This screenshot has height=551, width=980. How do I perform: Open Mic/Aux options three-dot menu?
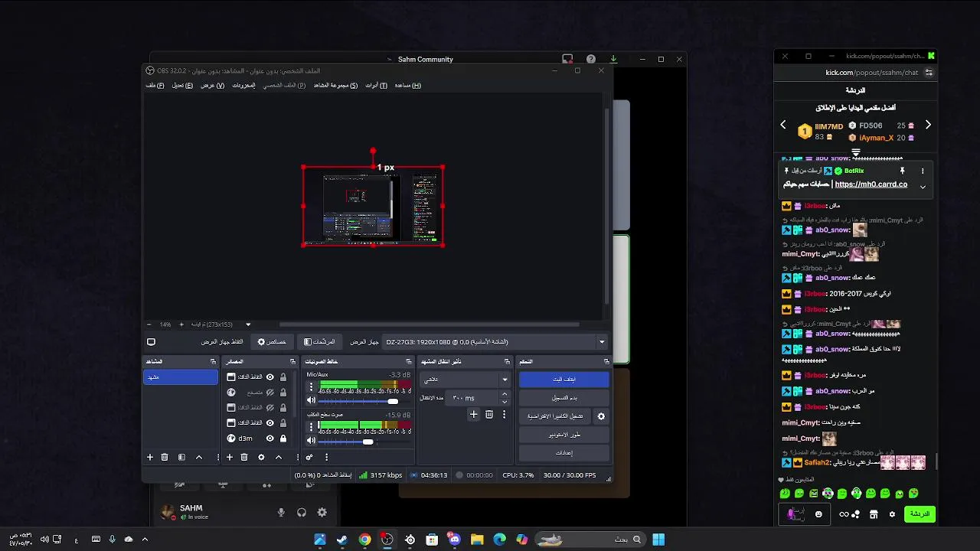(x=311, y=387)
